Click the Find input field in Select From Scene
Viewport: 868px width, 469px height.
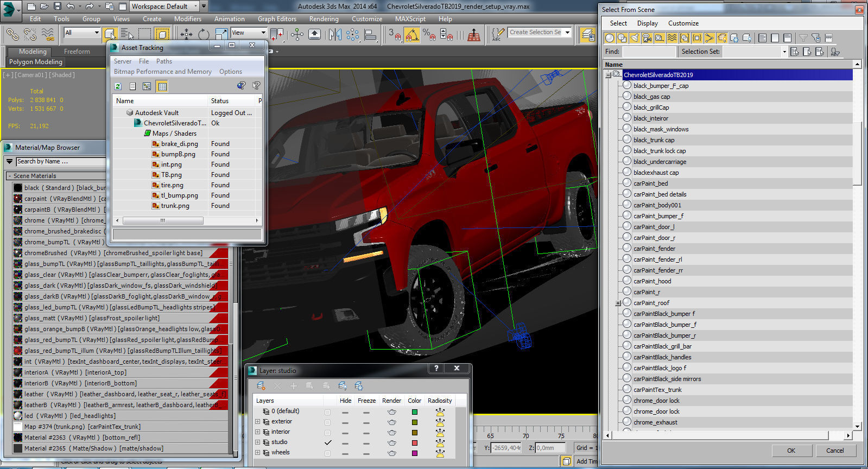pos(649,52)
